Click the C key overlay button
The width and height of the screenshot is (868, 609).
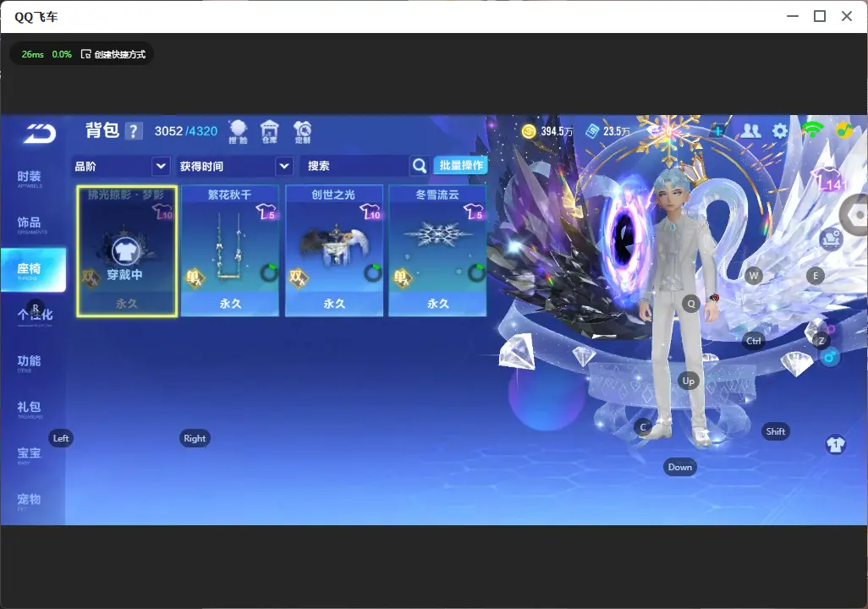click(x=643, y=427)
